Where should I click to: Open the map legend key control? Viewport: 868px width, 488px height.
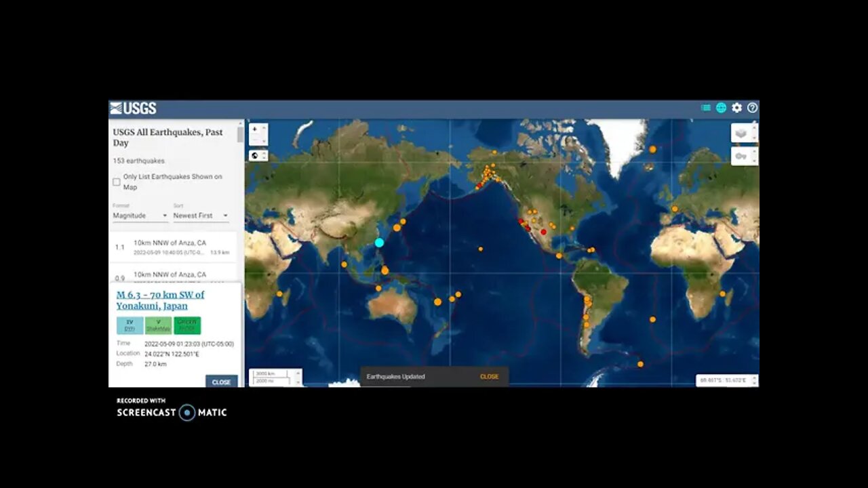click(741, 156)
